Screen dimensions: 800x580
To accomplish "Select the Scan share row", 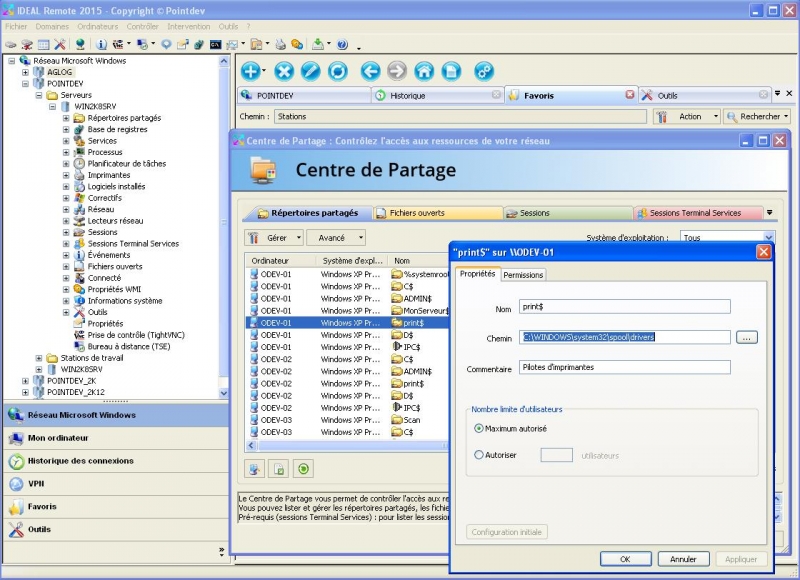I will tap(347, 420).
